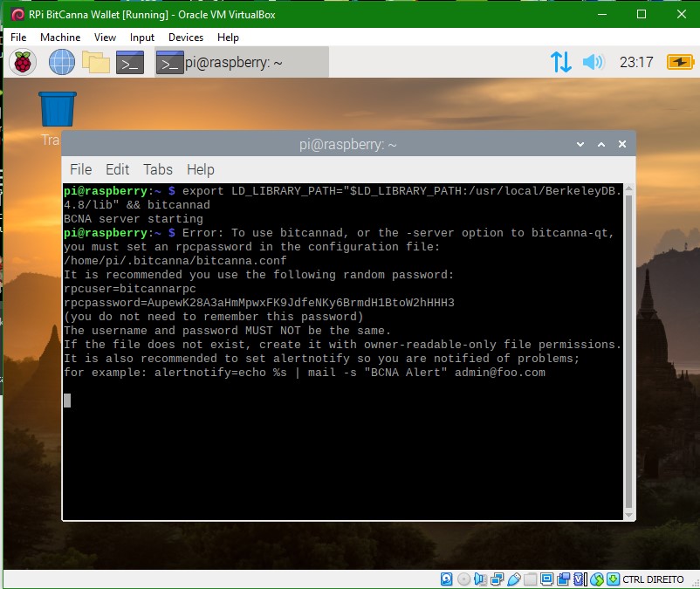Image resolution: width=700 pixels, height=589 pixels.
Task: Click the display settings status icon
Action: (x=547, y=579)
